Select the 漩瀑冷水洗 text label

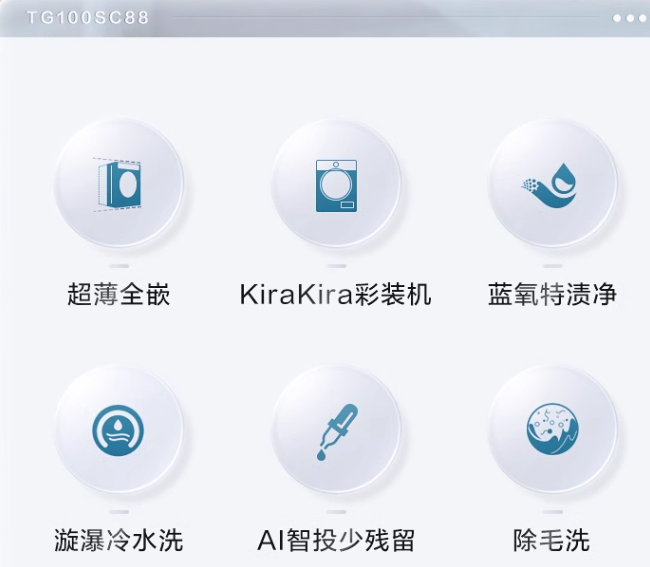pos(119,540)
